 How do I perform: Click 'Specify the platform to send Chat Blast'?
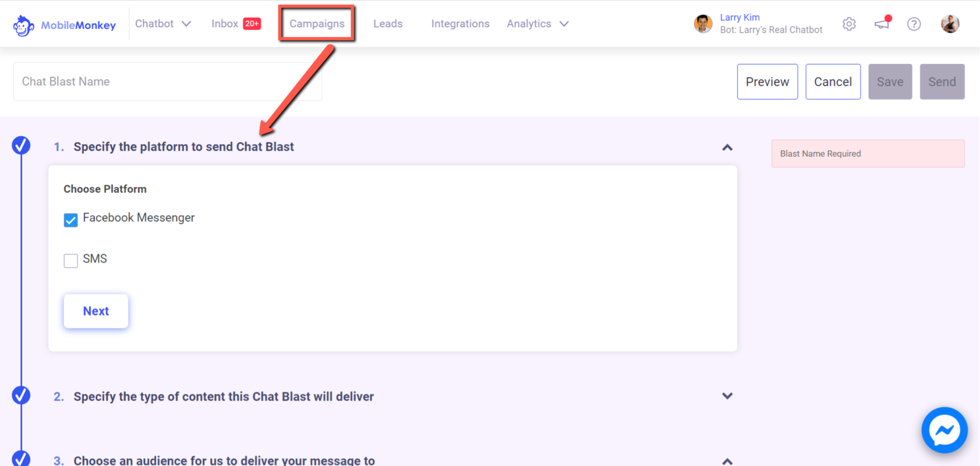click(183, 147)
